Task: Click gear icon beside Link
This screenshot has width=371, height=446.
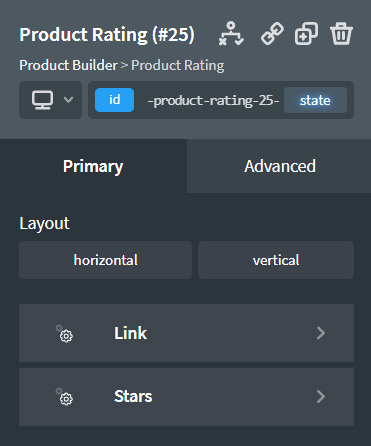Action: tap(64, 333)
